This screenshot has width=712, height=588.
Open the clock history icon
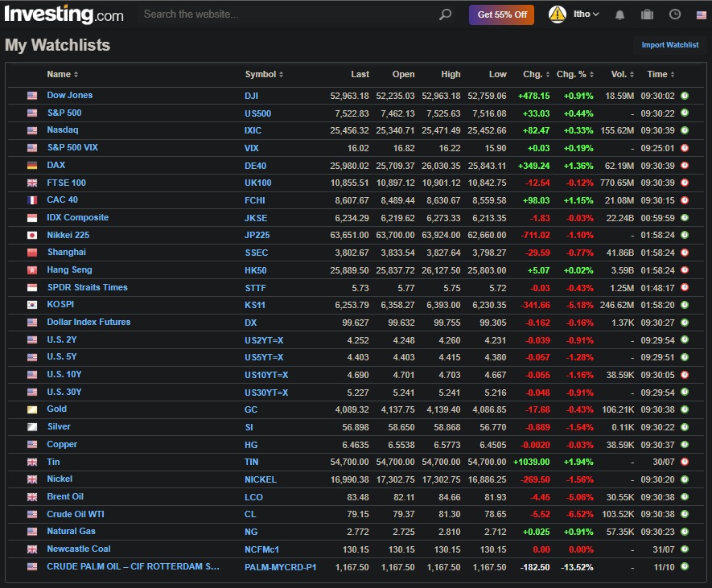(675, 14)
